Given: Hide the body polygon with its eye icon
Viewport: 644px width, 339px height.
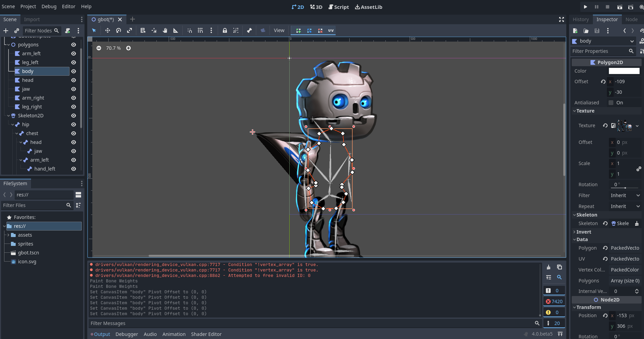Looking at the screenshot, I should 73,71.
